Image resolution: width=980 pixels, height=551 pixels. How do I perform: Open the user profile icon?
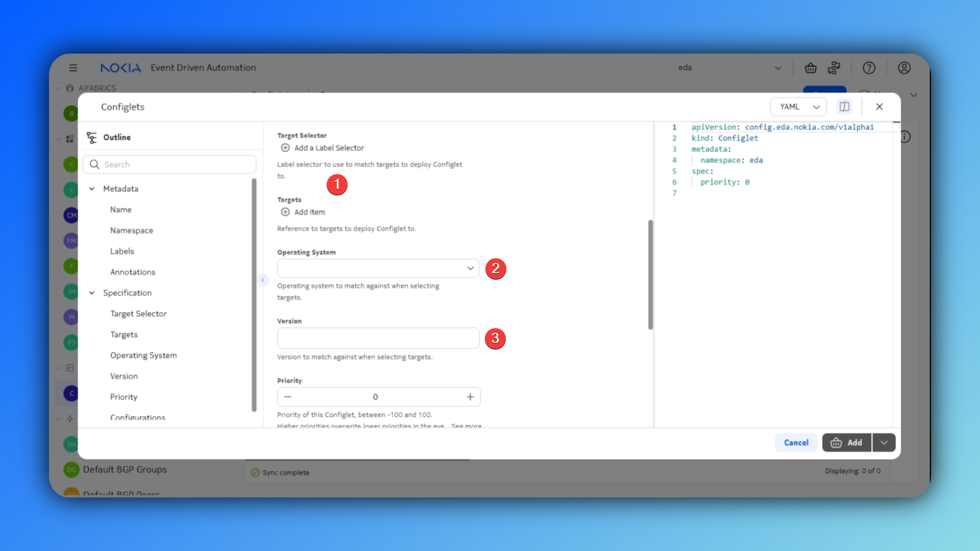(x=904, y=68)
